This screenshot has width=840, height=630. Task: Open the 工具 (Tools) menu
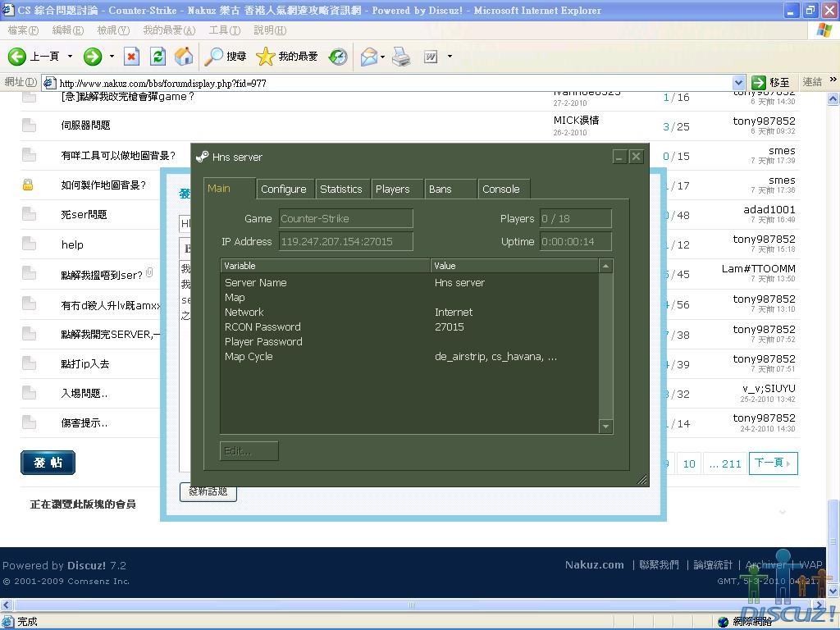(x=225, y=30)
